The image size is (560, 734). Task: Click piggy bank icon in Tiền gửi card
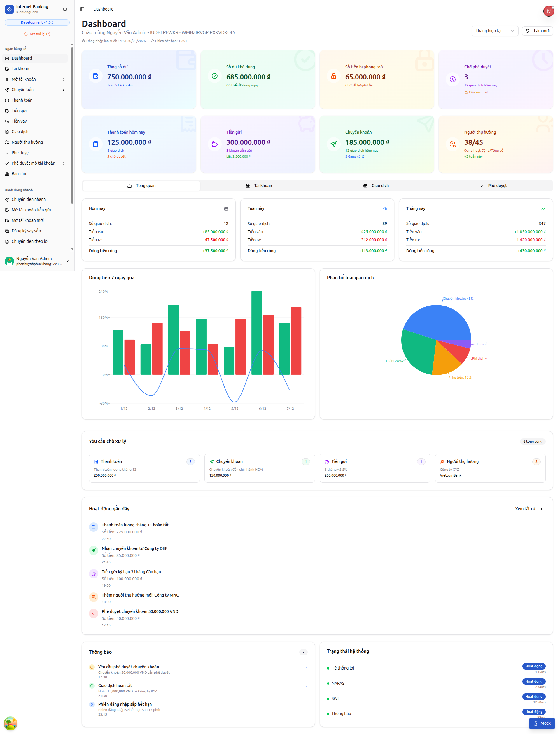(215, 144)
